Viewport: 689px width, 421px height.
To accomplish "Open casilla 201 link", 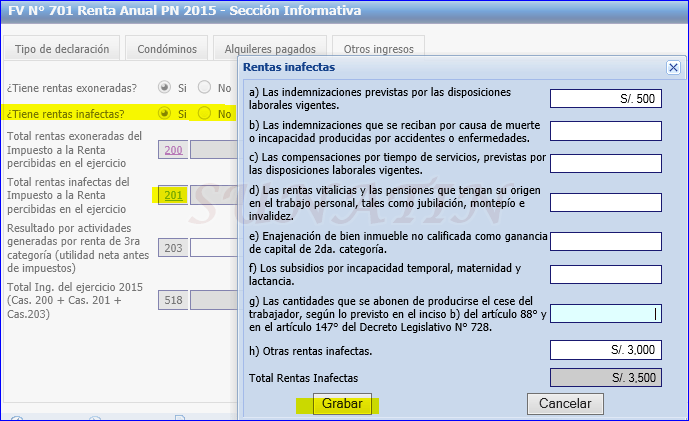I will point(173,195).
